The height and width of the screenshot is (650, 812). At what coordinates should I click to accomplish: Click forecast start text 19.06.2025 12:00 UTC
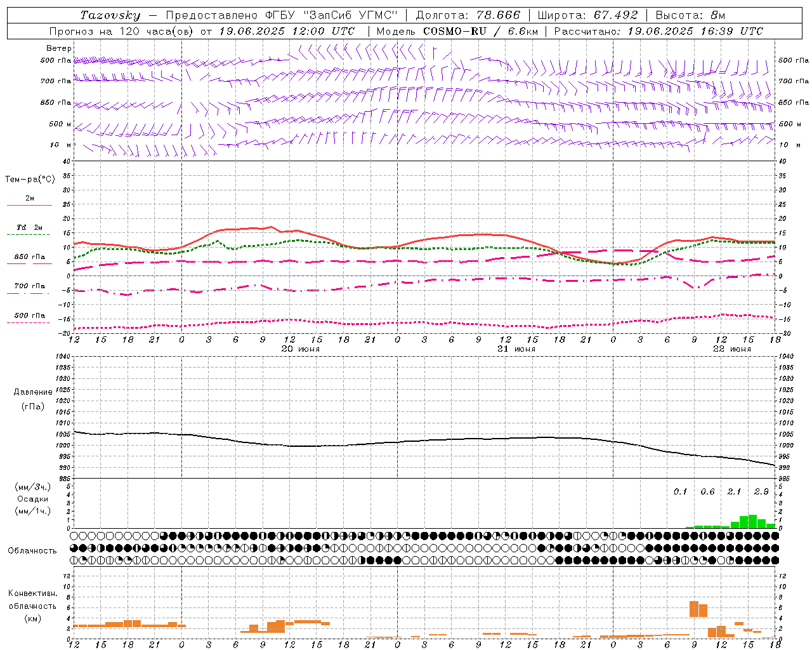click(x=287, y=31)
